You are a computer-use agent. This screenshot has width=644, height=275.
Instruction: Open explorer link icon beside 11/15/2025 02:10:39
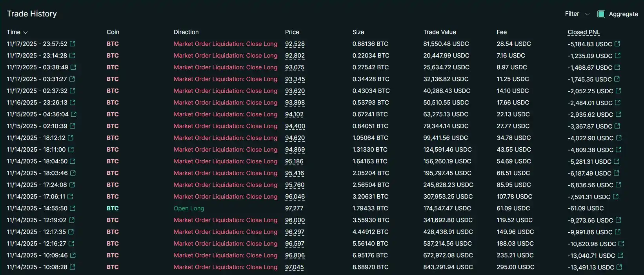point(73,126)
